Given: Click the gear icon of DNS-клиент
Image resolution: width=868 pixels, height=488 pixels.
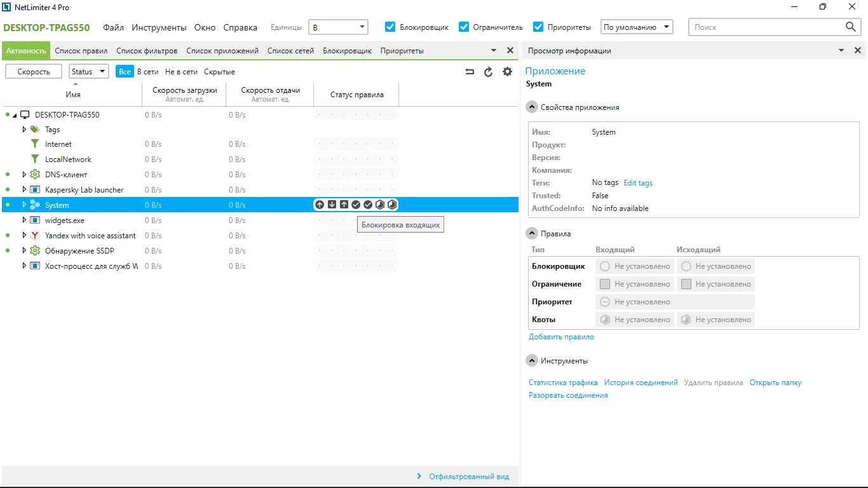Looking at the screenshot, I should (x=35, y=175).
